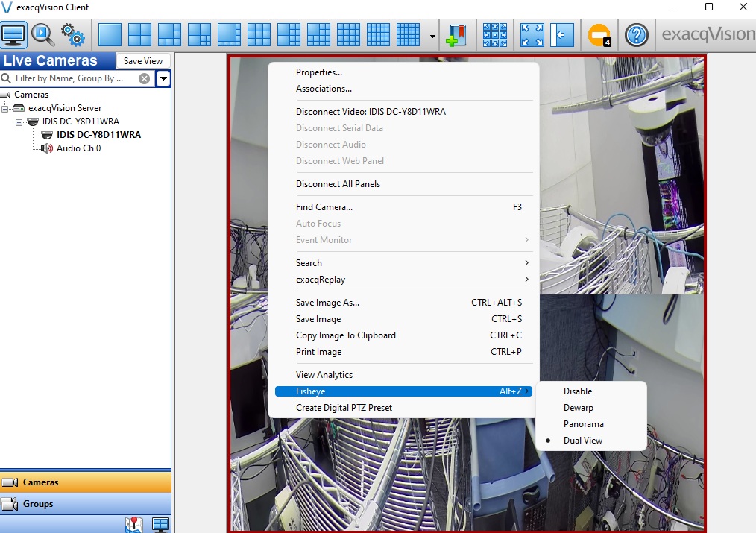Select Audio Ch 0 entry
Screen dimensions: 756x533
point(78,148)
